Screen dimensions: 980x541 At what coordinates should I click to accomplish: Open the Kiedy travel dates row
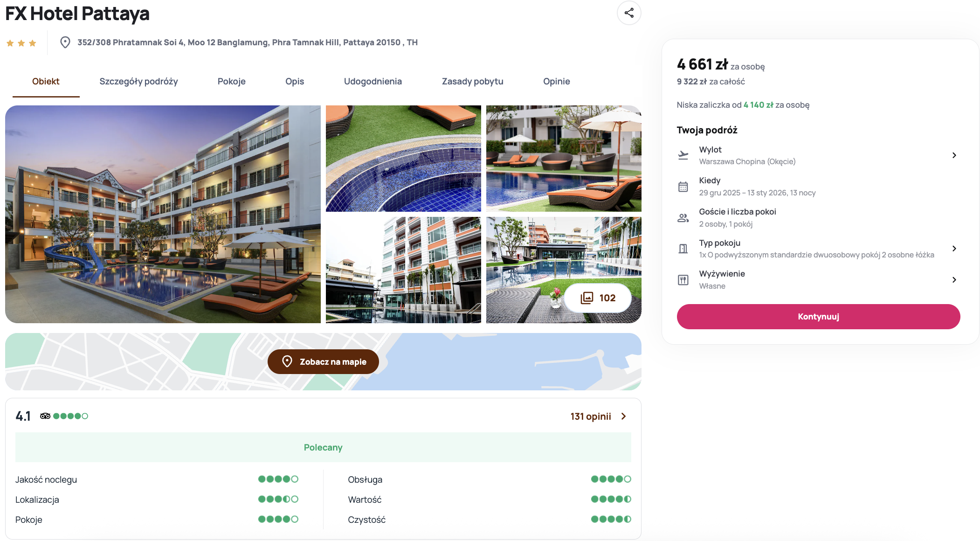coord(818,187)
